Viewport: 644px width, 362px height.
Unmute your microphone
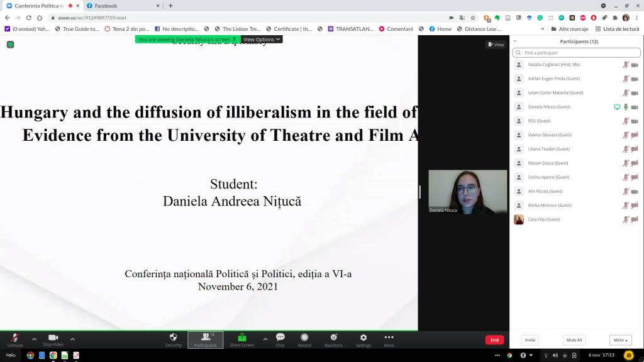(x=14, y=338)
